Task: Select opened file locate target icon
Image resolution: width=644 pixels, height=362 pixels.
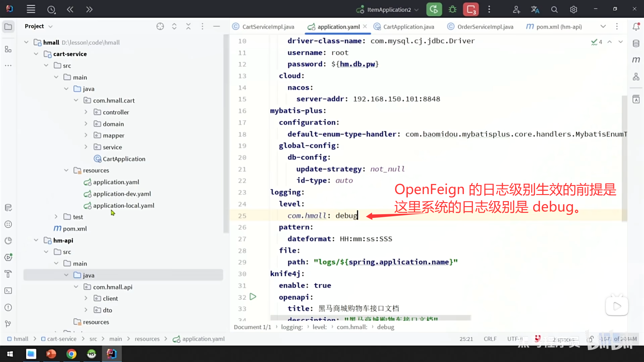Action: click(x=160, y=26)
